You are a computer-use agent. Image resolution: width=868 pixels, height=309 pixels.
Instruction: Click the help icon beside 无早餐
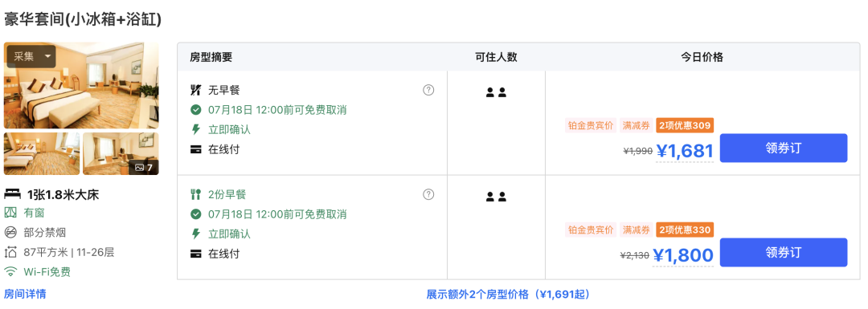coord(428,90)
